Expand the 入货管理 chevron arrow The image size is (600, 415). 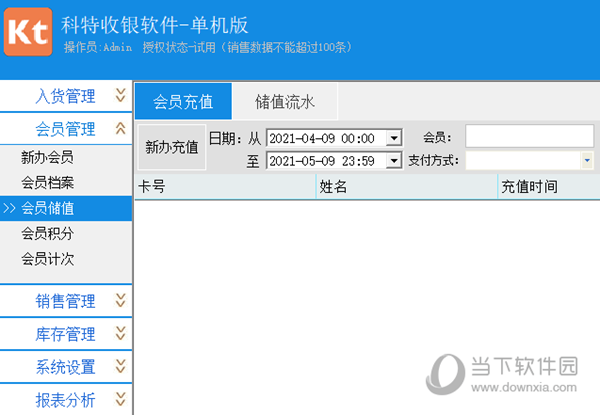click(x=121, y=96)
